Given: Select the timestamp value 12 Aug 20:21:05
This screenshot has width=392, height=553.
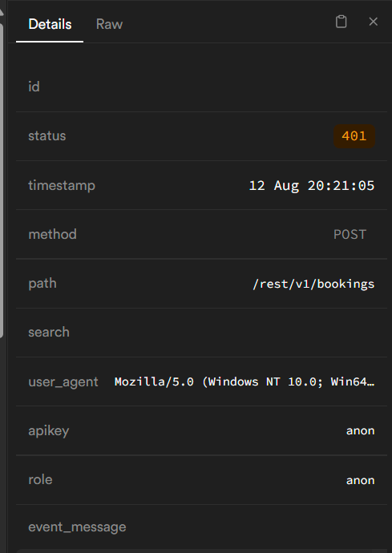Looking at the screenshot, I should tap(312, 185).
